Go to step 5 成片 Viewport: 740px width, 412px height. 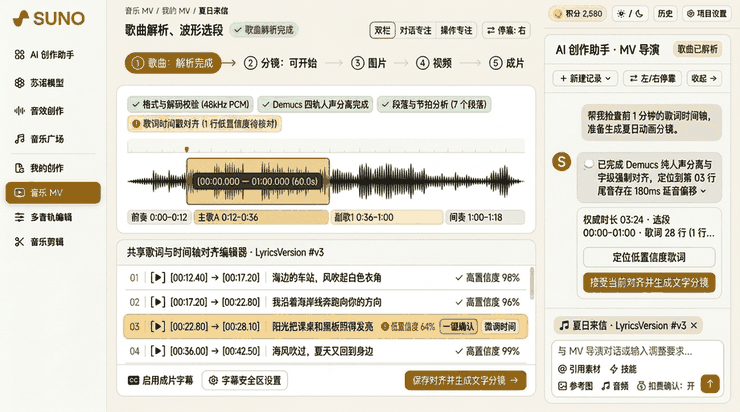[x=507, y=63]
